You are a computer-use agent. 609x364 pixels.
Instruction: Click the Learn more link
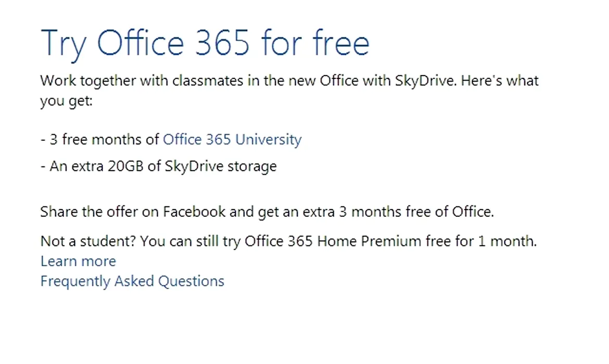[78, 261]
